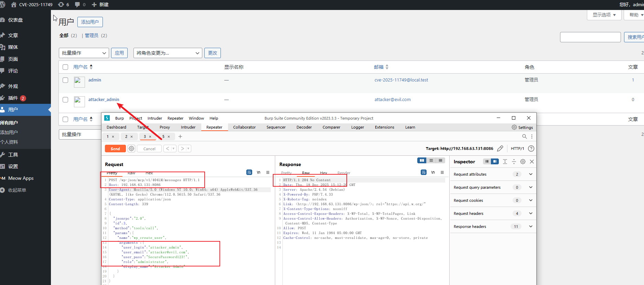
Task: Click the Cancel button in Repeater
Action: click(x=149, y=149)
